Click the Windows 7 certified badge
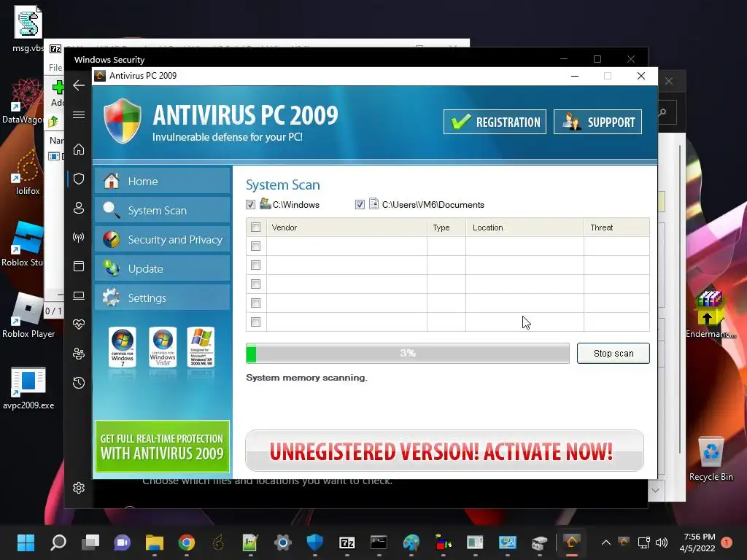This screenshot has width=747, height=560. [x=123, y=347]
